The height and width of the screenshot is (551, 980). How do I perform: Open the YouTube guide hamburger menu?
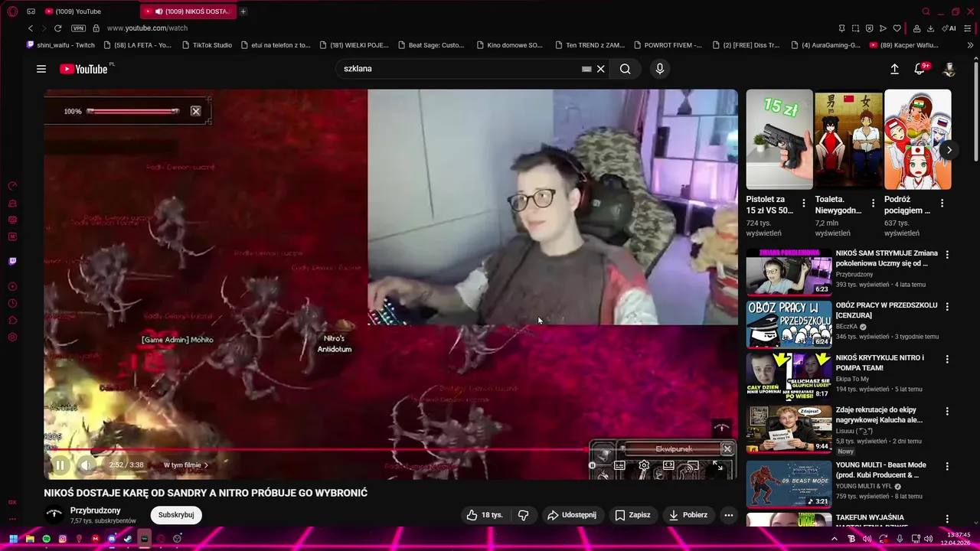41,69
